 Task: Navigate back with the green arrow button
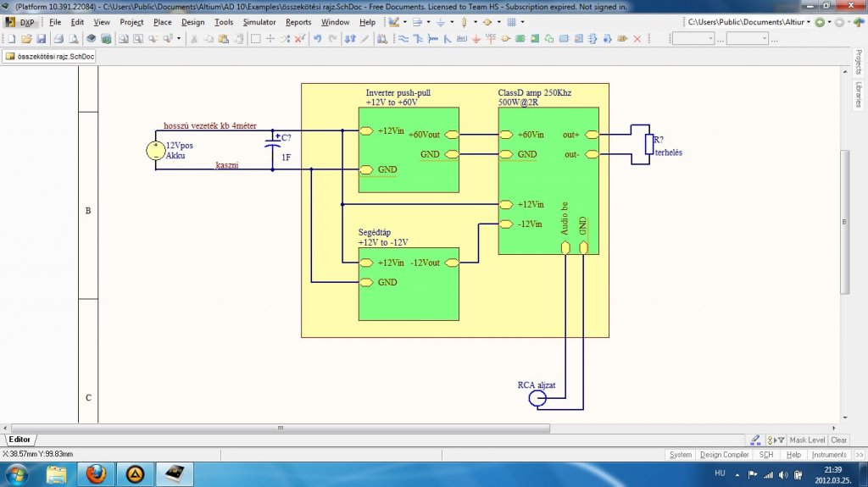pyautogui.click(x=820, y=22)
